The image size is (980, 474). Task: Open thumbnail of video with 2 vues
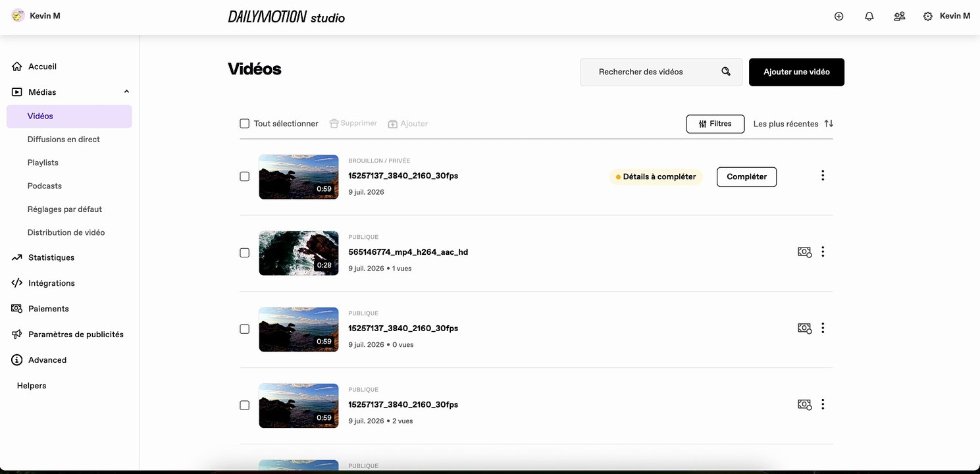299,406
